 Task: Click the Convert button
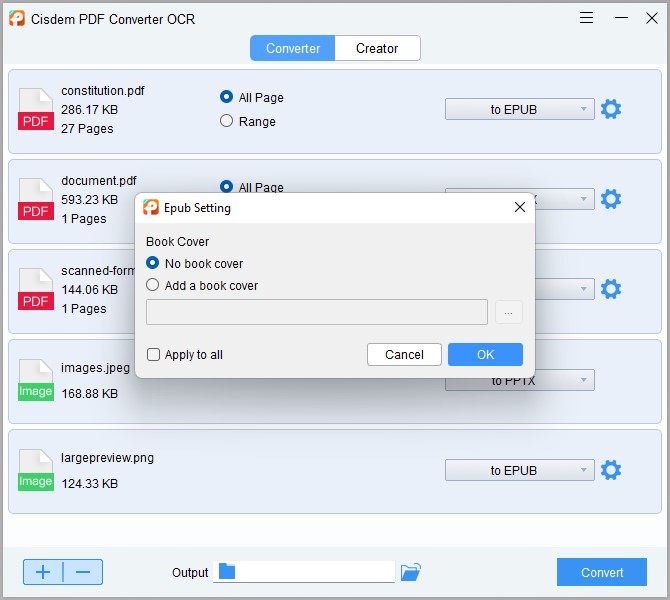click(x=602, y=572)
